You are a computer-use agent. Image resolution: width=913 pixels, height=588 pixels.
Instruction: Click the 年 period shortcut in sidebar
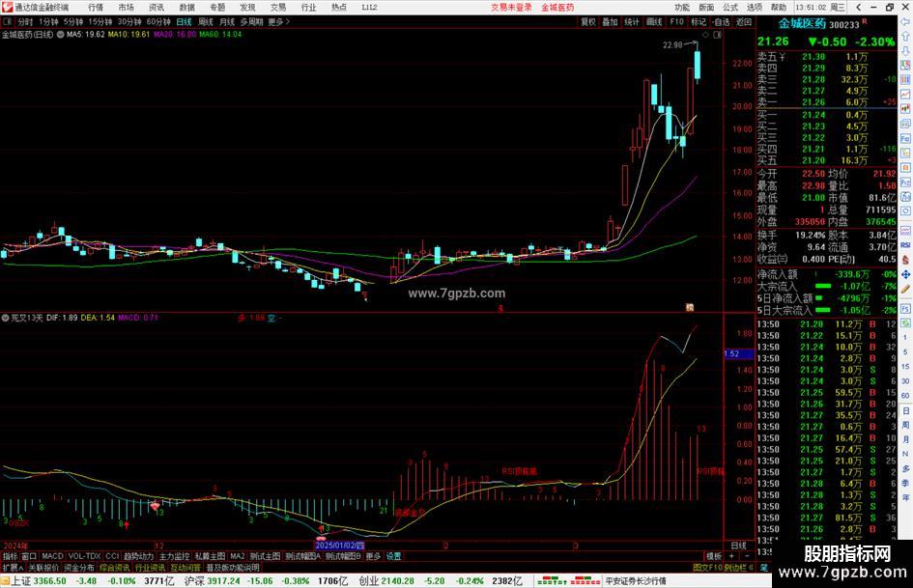coord(905,498)
